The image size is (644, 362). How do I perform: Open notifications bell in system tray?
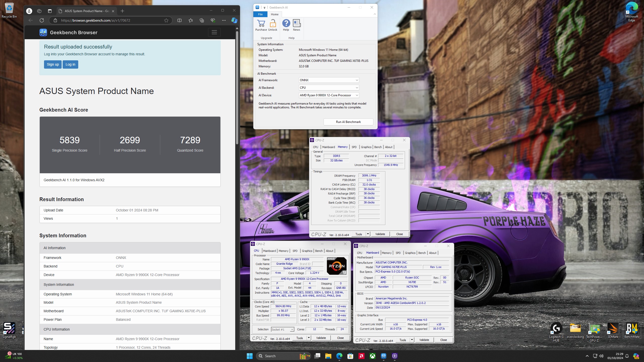[627, 356]
